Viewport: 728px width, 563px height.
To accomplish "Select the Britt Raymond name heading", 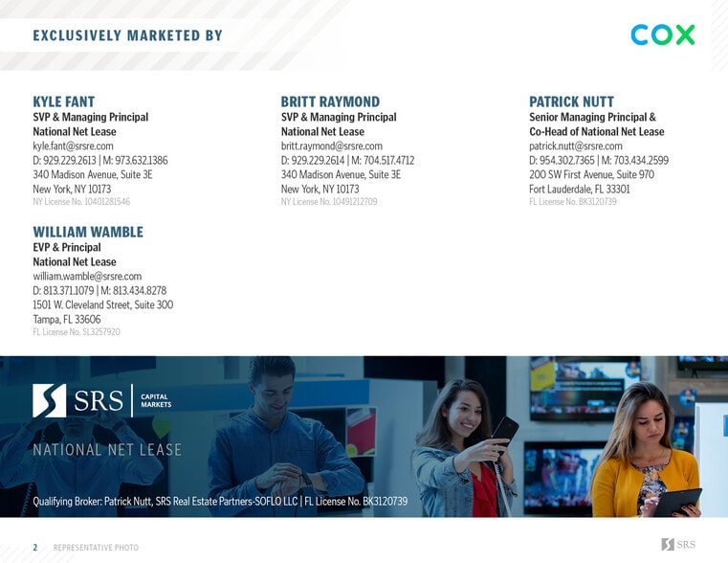I will [330, 101].
